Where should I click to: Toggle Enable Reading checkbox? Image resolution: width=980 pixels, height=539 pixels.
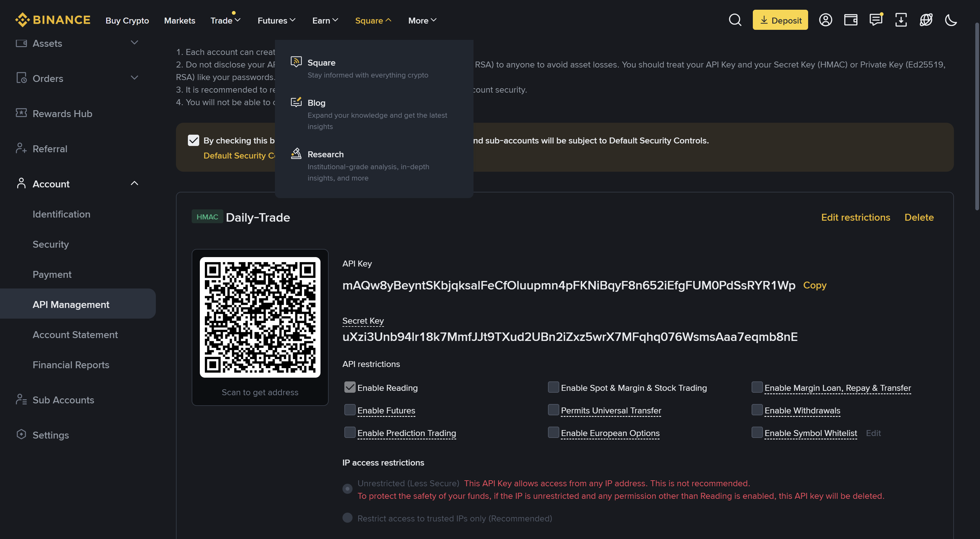coord(350,387)
